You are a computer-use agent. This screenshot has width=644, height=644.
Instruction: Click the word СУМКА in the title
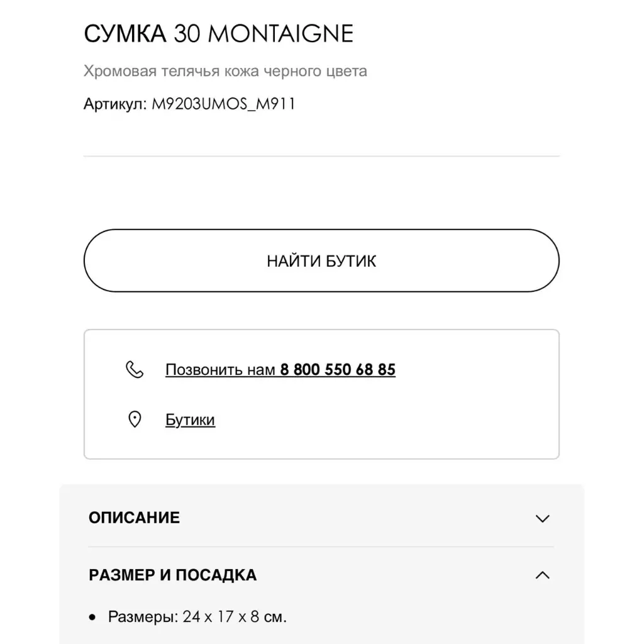point(125,34)
